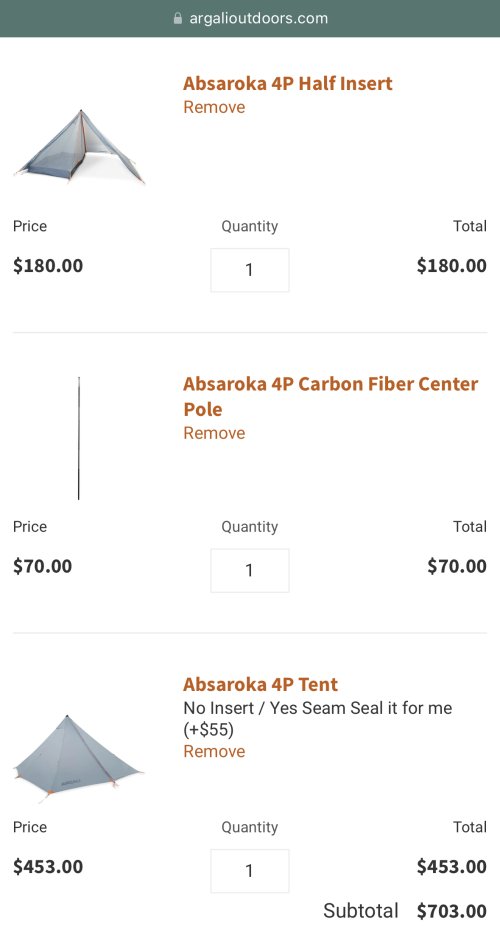Click the $70.00 price of Center Pole
Viewport: 500px width, 952px height.
[42, 566]
